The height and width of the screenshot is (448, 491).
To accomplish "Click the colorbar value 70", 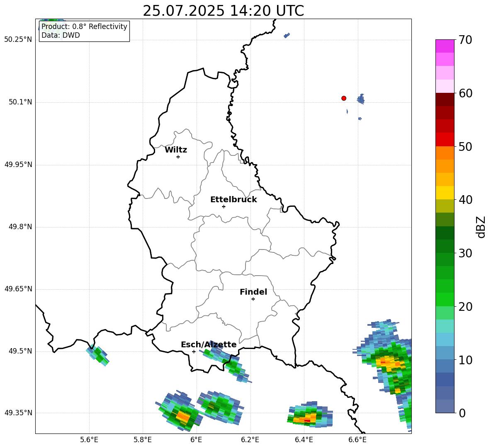I will pyautogui.click(x=465, y=40).
